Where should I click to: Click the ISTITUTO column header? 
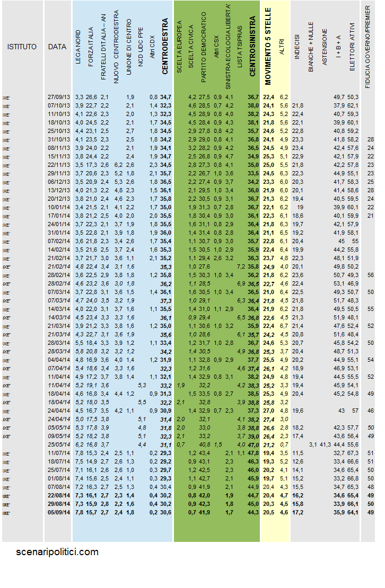click(22, 47)
